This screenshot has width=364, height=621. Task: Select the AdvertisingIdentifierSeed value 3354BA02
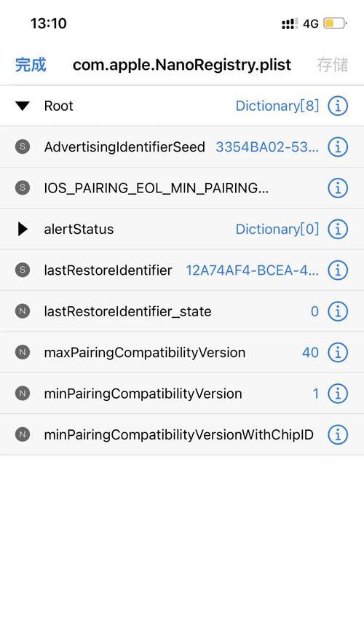point(267,147)
